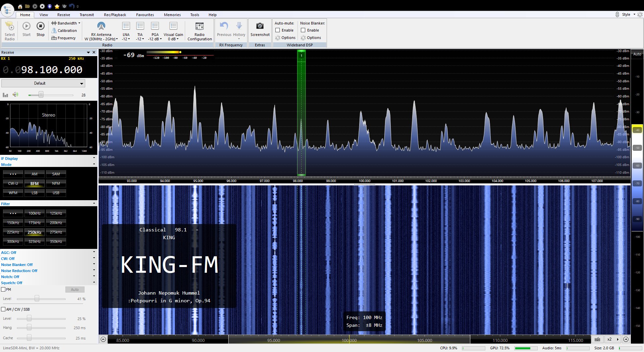Viewport: 644px width, 352px height.
Task: Open Noise Blanker Options
Action: pyautogui.click(x=311, y=38)
